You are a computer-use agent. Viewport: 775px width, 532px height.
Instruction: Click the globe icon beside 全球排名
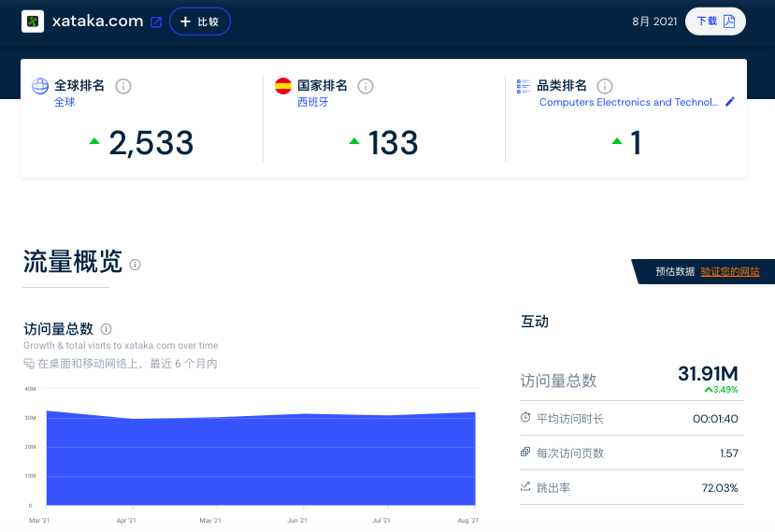pos(40,86)
